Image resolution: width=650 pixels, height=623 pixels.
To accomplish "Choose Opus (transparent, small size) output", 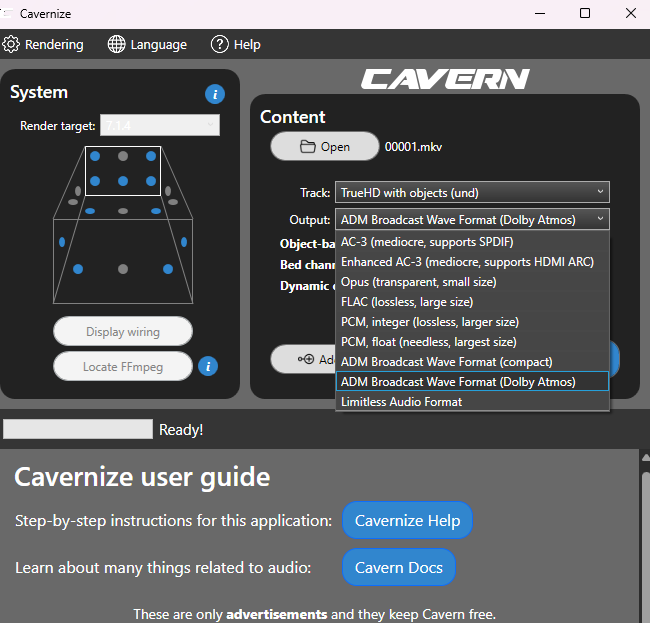I will coord(472,282).
